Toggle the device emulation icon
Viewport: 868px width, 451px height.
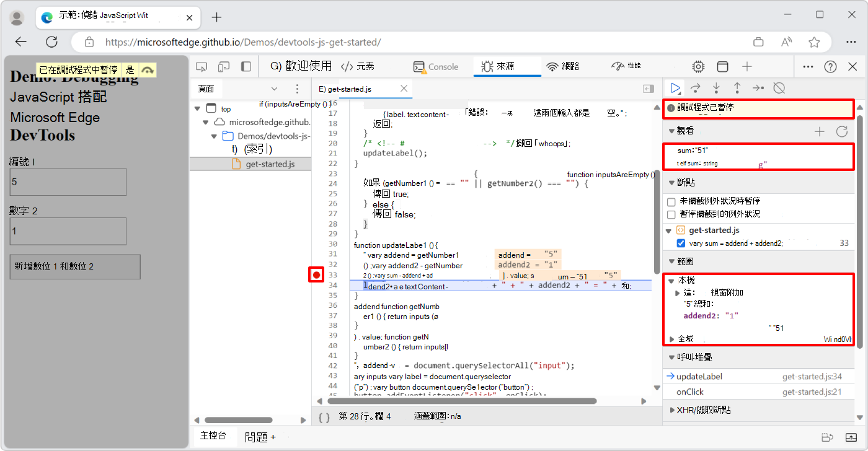pyautogui.click(x=223, y=66)
